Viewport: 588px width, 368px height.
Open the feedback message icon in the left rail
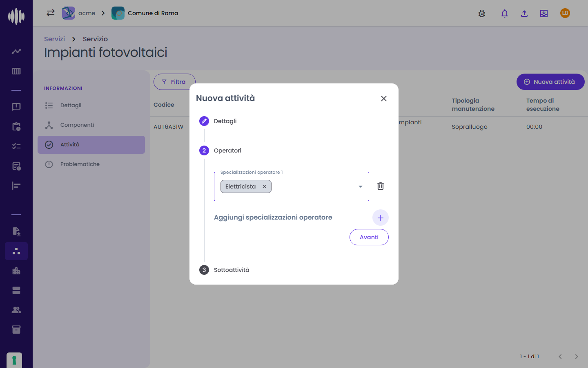(16, 107)
